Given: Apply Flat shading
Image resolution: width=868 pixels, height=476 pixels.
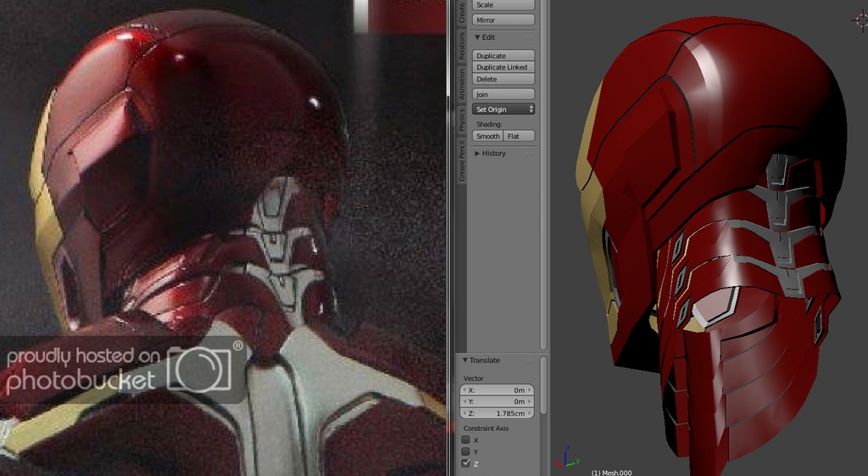Looking at the screenshot, I should [x=520, y=136].
